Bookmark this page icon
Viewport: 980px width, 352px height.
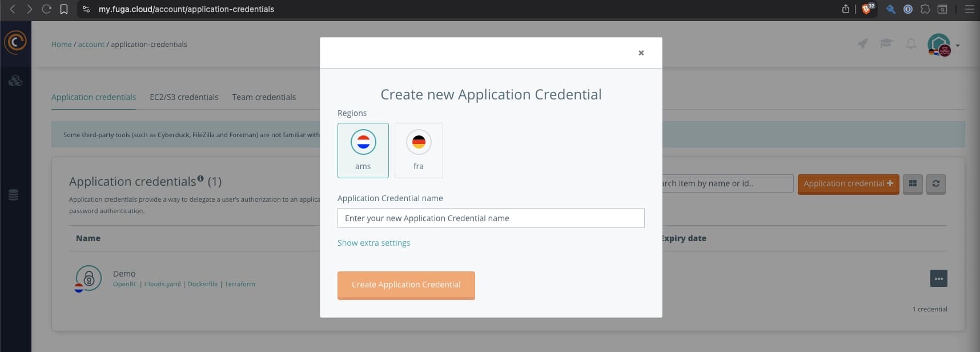[x=64, y=9]
